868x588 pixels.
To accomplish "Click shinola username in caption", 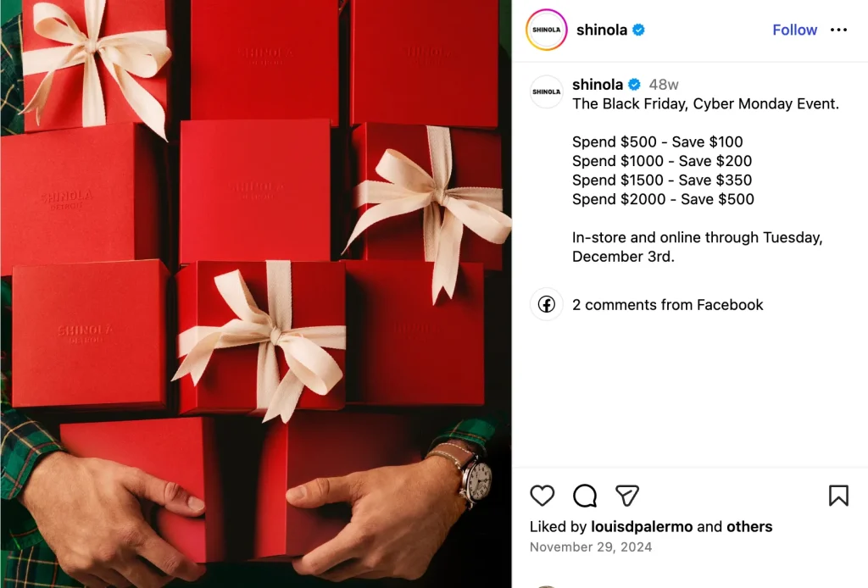I will point(598,85).
